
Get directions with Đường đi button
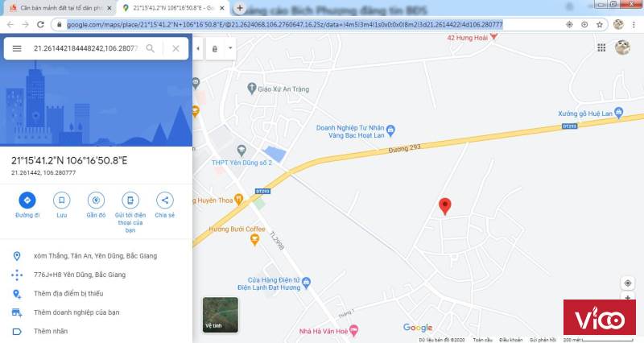pyautogui.click(x=27, y=200)
